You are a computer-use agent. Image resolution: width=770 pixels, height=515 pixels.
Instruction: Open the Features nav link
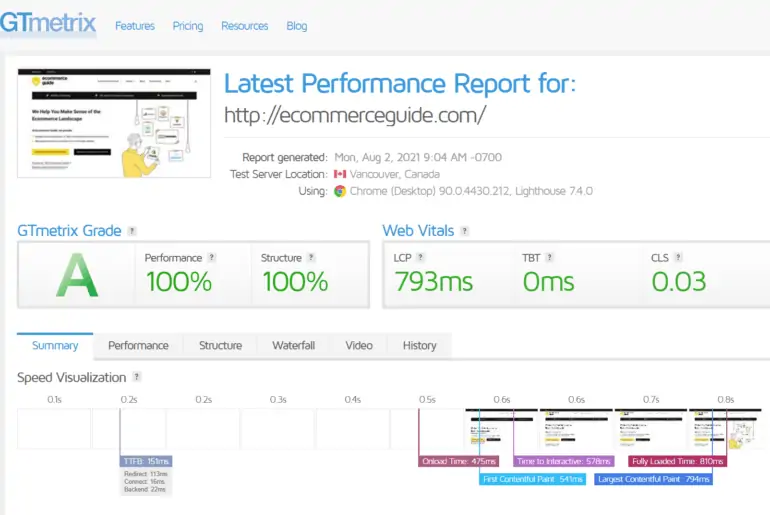[x=135, y=26]
